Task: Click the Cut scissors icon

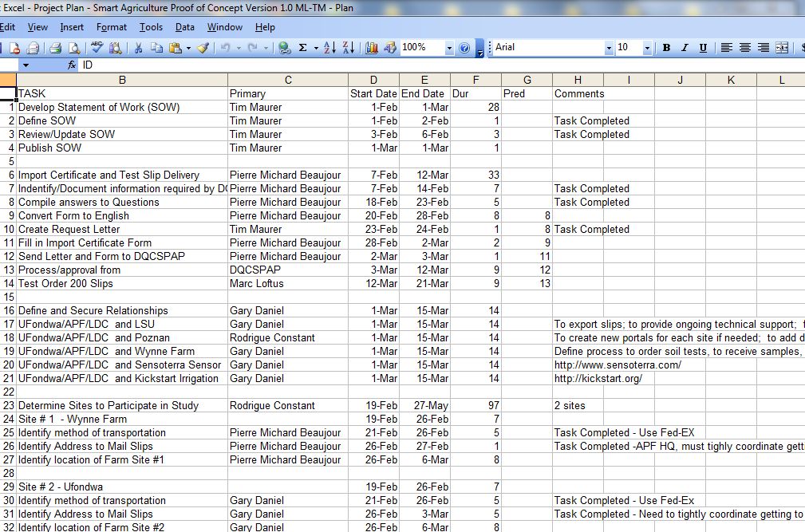Action: pyautogui.click(x=137, y=48)
